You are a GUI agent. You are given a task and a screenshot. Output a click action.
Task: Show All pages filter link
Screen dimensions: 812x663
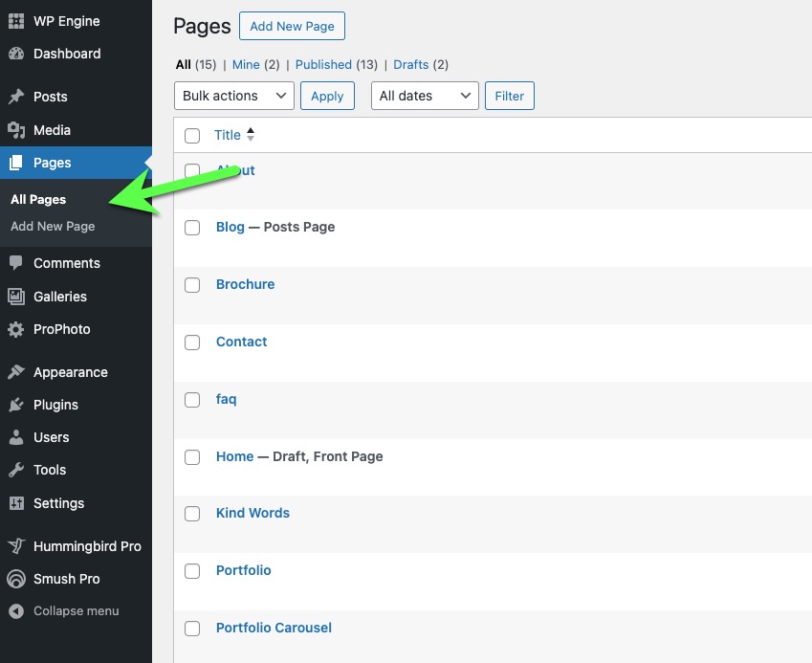click(x=184, y=64)
